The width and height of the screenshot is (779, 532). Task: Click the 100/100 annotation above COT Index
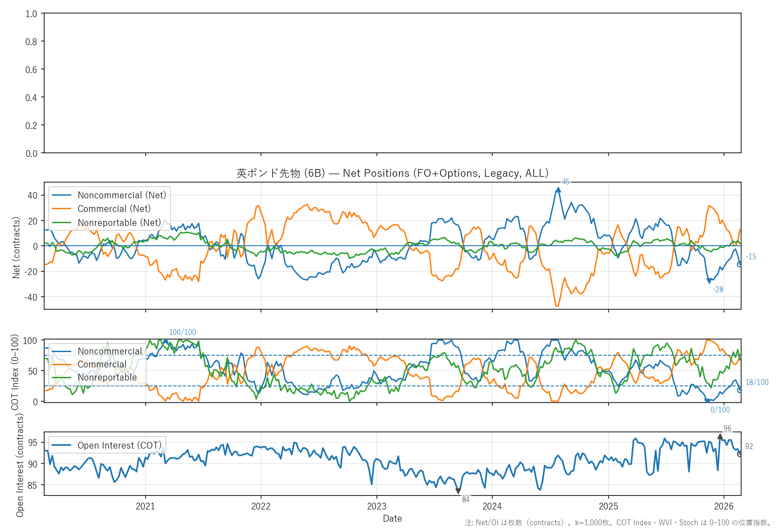click(182, 332)
